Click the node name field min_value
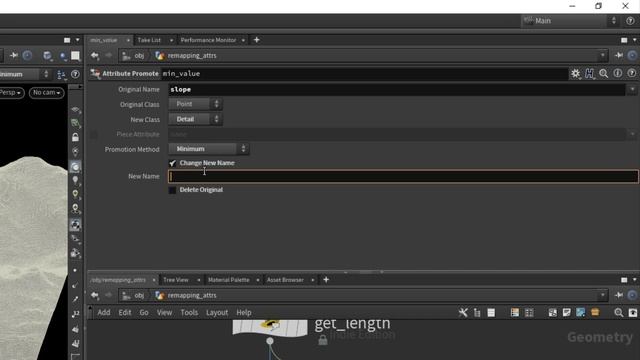This screenshot has width=640, height=360. pos(364,73)
